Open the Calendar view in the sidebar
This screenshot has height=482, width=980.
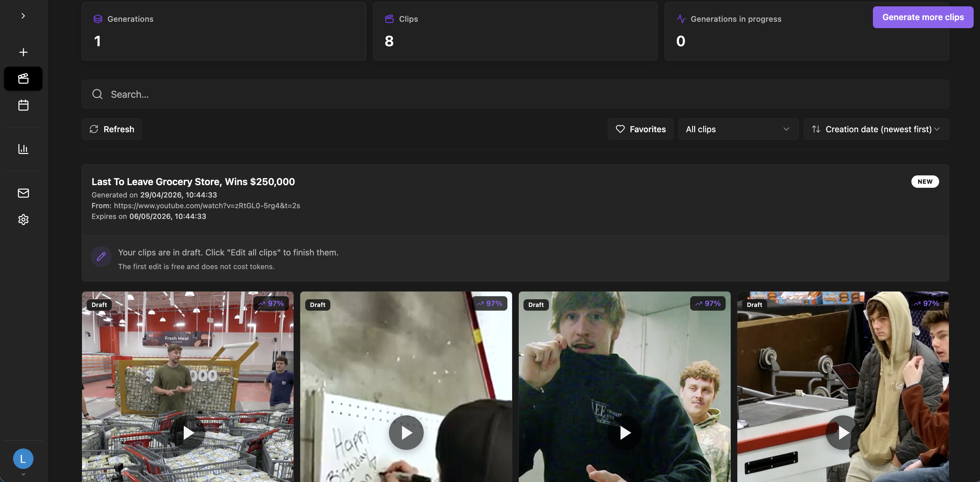click(23, 105)
